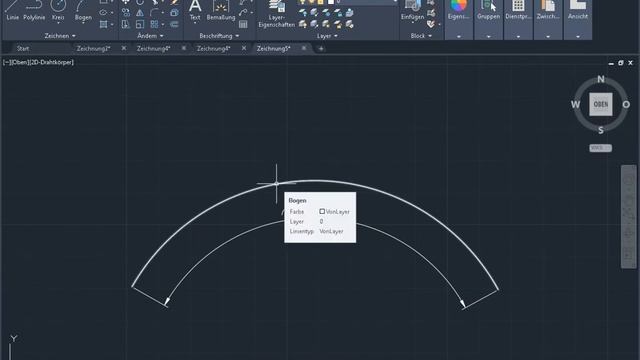Select the Bemaßung dimension tool
The width and height of the screenshot is (640, 360).
click(221, 10)
